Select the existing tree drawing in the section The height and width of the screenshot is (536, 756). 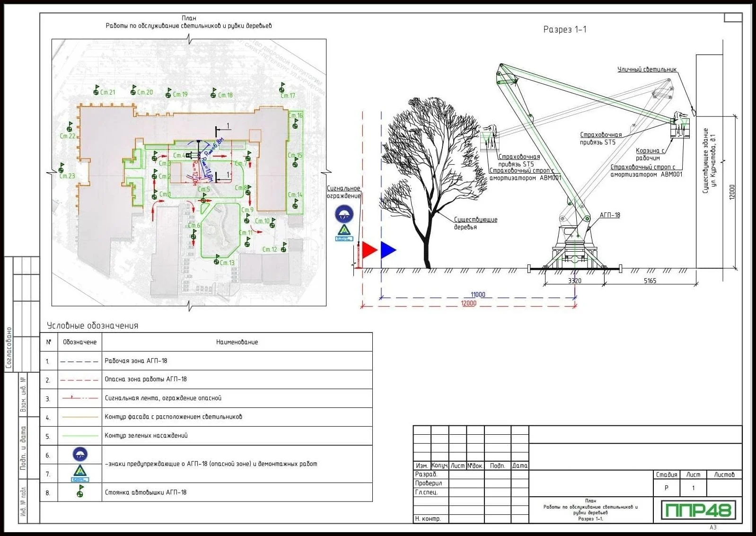pos(431,180)
